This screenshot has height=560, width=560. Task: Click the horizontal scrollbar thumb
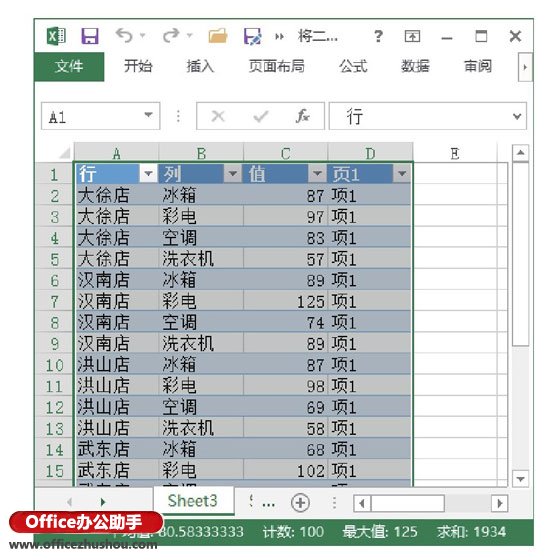(408, 504)
